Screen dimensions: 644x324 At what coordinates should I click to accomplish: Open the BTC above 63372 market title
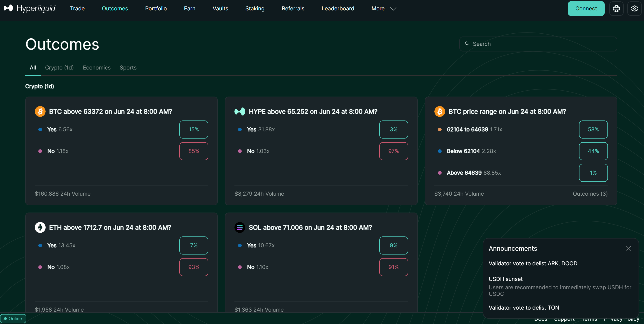pyautogui.click(x=111, y=111)
